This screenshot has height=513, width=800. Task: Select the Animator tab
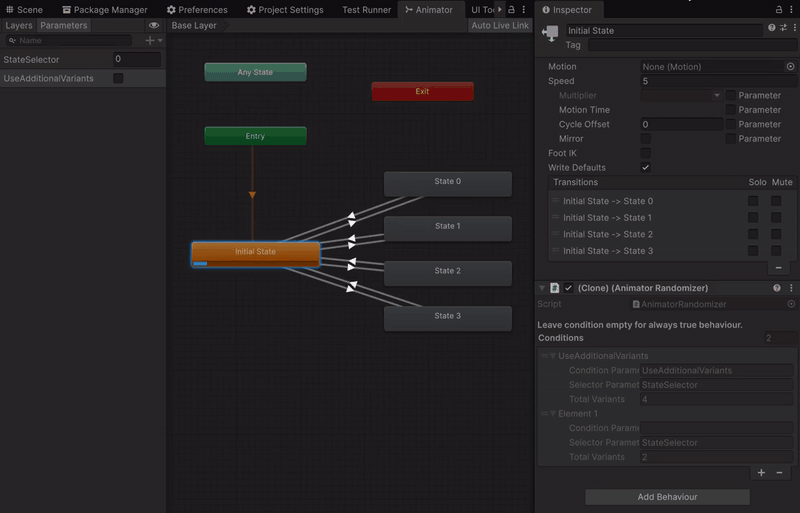(x=429, y=10)
